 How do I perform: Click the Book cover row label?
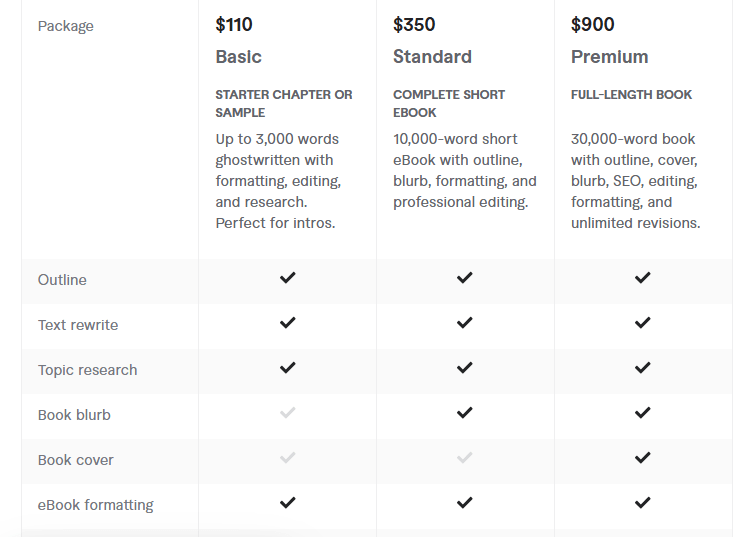(x=76, y=460)
